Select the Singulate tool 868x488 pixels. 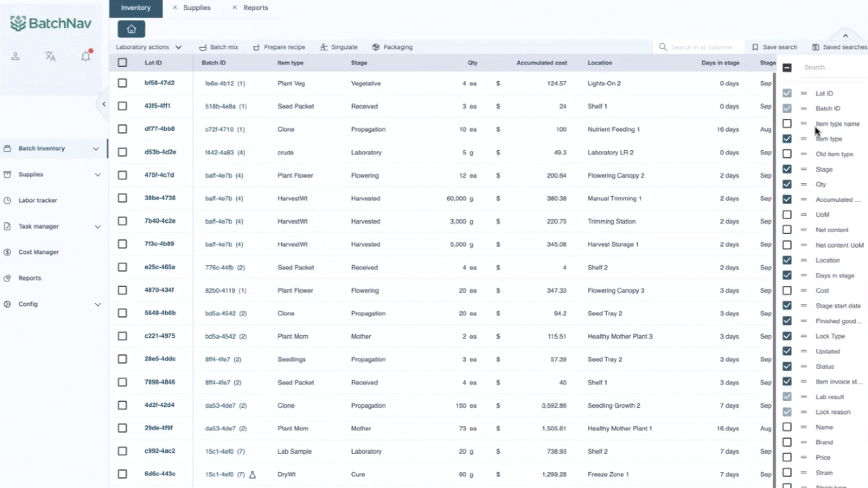click(339, 47)
